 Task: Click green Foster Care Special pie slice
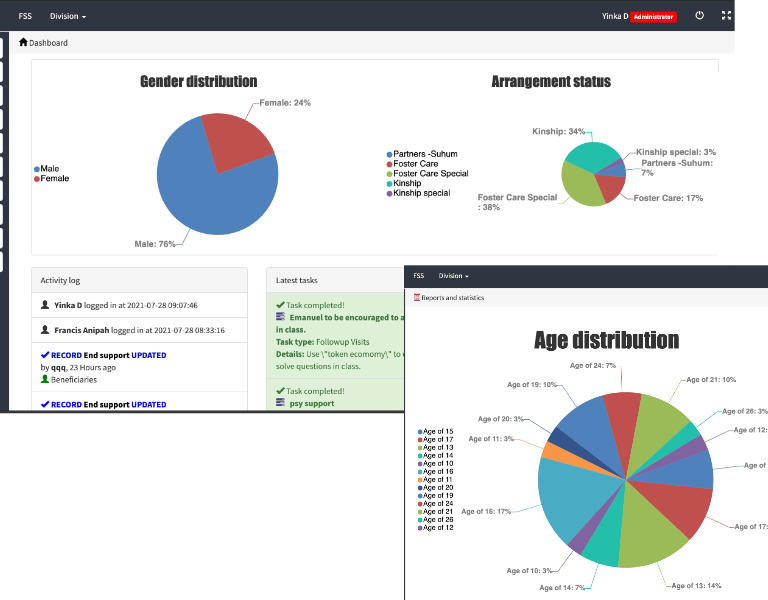point(582,186)
